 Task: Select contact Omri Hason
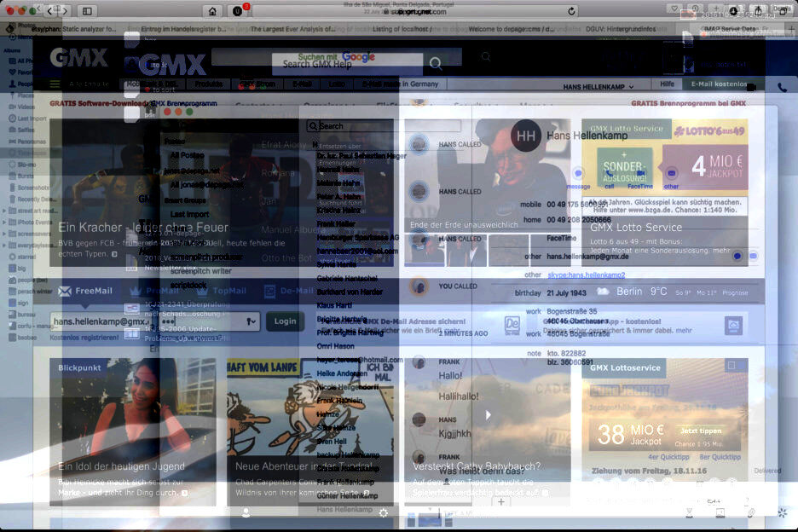click(335, 346)
